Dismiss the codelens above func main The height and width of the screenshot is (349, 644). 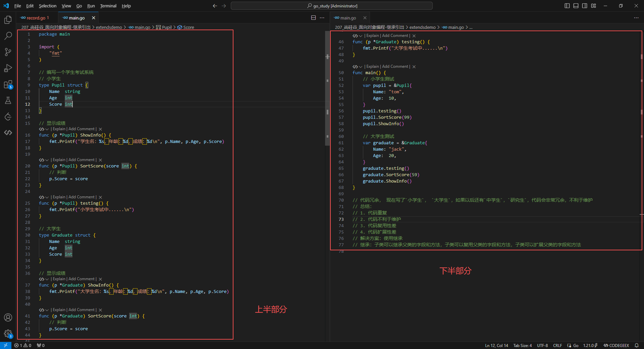click(414, 67)
